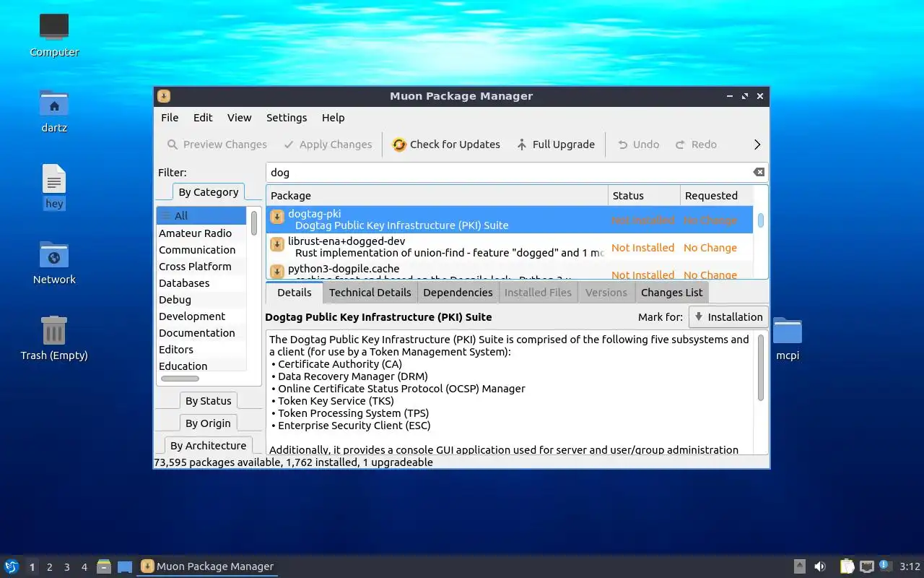The image size is (924, 578).
Task: Open the View menu
Action: pos(240,118)
